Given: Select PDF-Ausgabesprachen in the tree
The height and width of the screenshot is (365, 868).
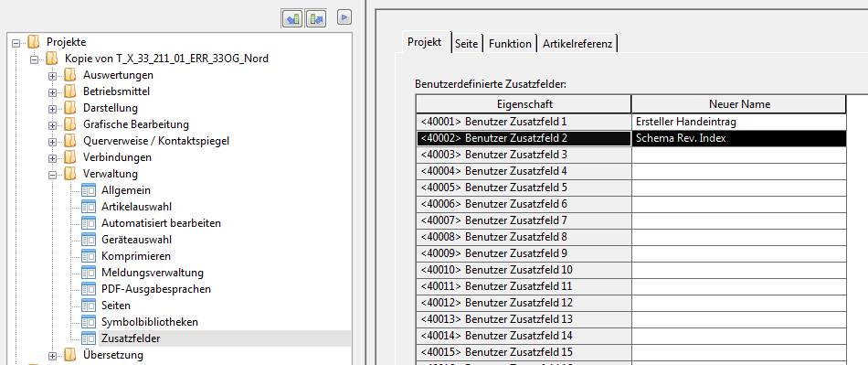Looking at the screenshot, I should pyautogui.click(x=156, y=289).
